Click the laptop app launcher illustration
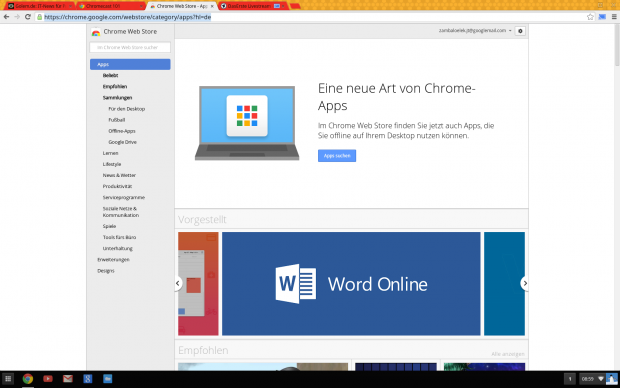The width and height of the screenshot is (620, 388). 247,123
